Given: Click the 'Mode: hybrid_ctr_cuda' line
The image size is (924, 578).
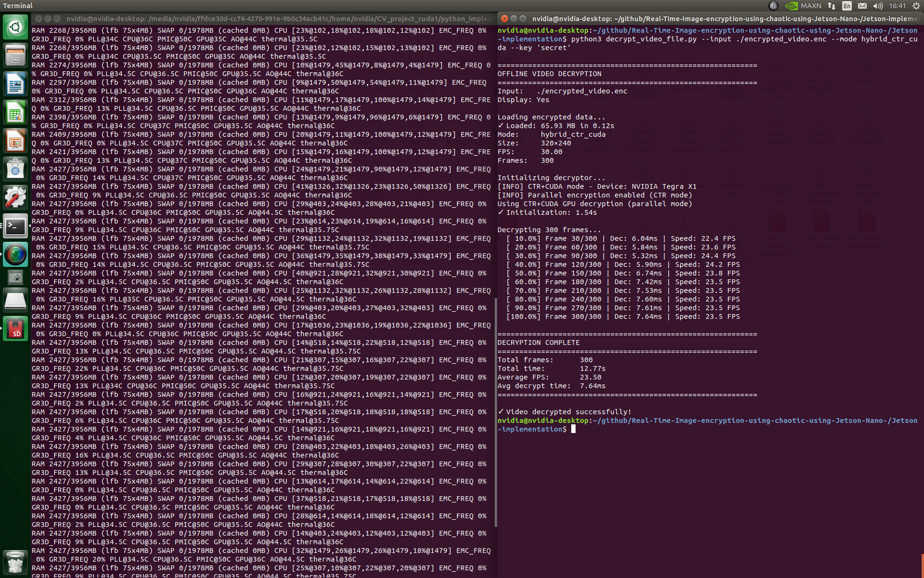Looking at the screenshot, I should coord(552,134).
